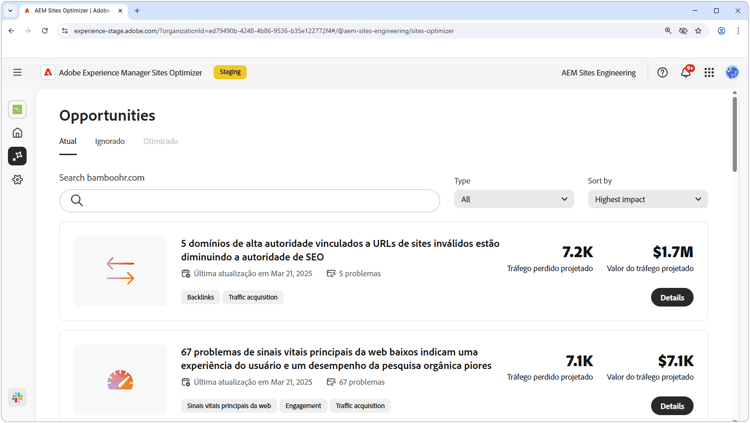This screenshot has height=423, width=750.
Task: Click the Adobe logo icon
Action: [x=48, y=72]
